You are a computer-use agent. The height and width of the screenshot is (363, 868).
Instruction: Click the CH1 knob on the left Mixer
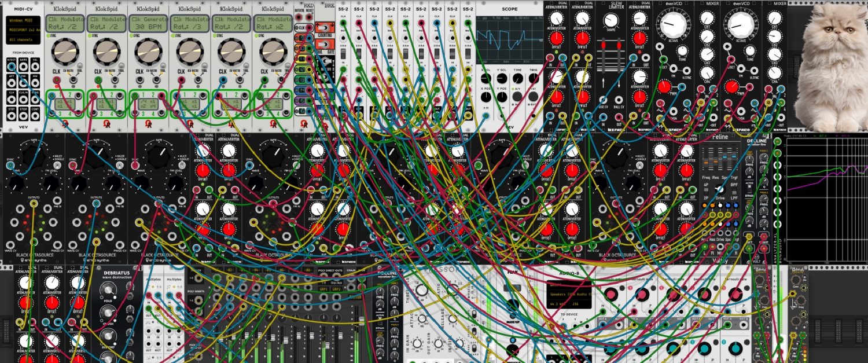pyautogui.click(x=707, y=18)
